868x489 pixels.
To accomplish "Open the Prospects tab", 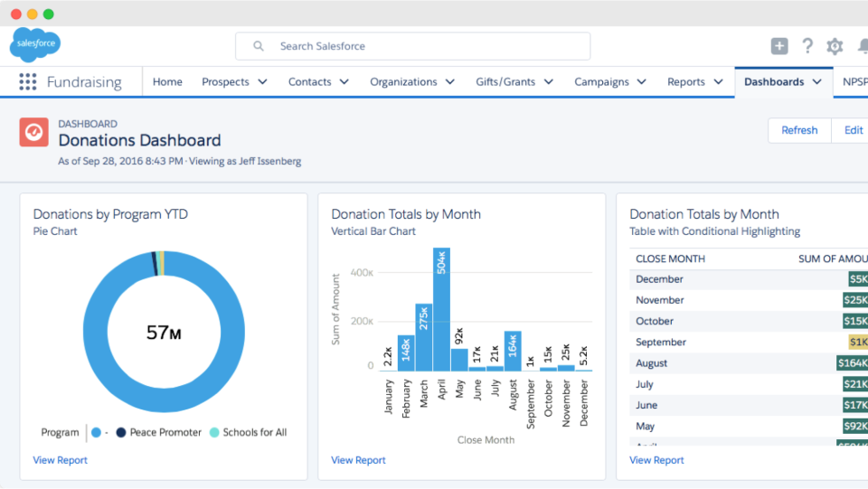I will point(225,82).
